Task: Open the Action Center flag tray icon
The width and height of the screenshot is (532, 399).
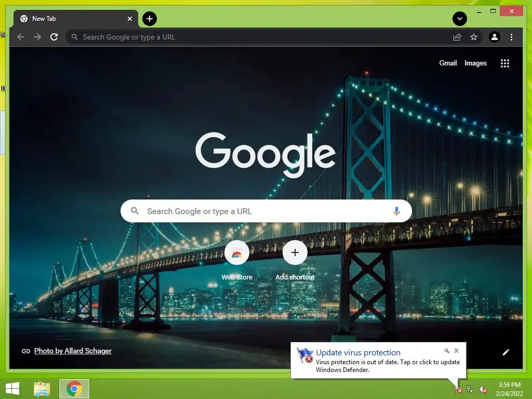Action: (x=458, y=389)
